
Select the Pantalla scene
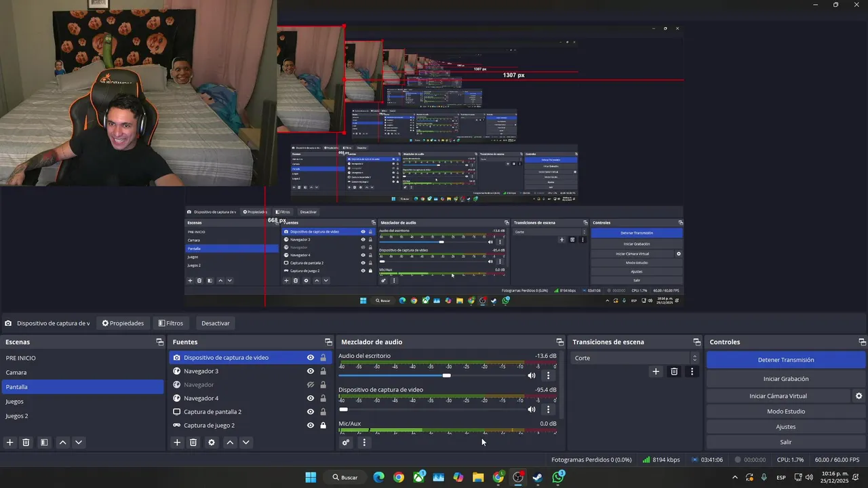(82, 387)
